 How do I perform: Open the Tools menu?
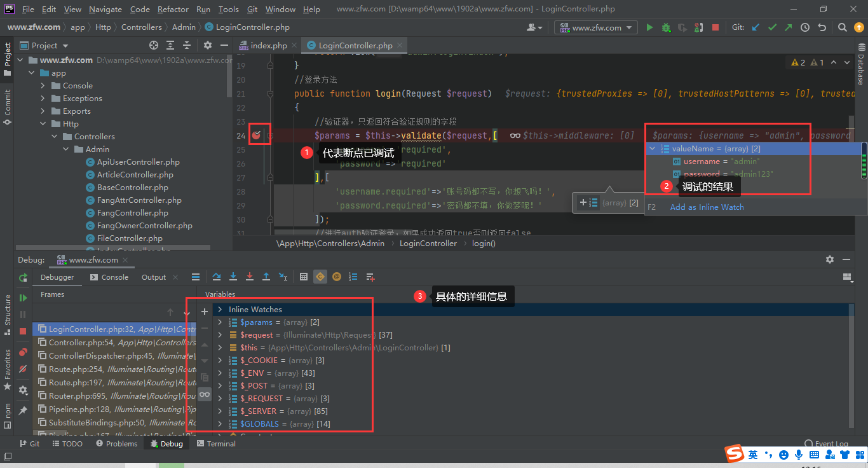tap(228, 9)
